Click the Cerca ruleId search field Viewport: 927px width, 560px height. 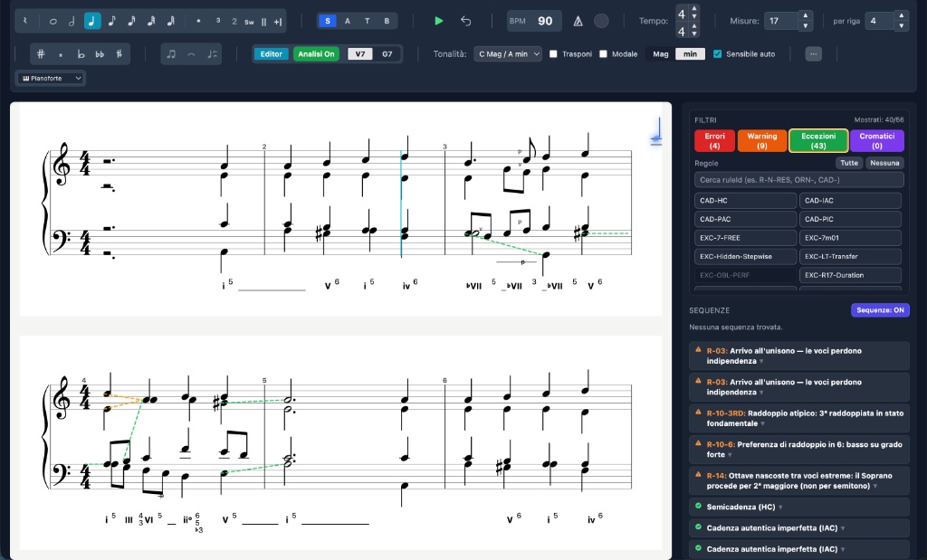tap(799, 180)
